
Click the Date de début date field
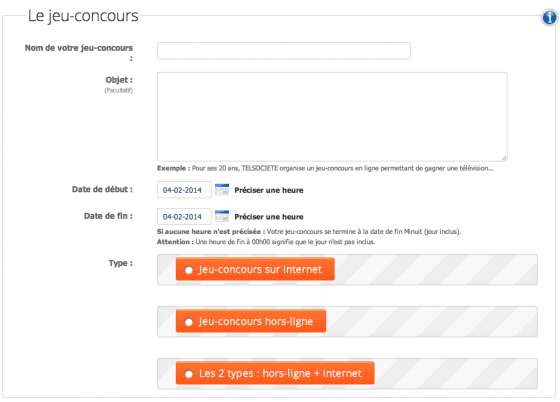point(184,190)
